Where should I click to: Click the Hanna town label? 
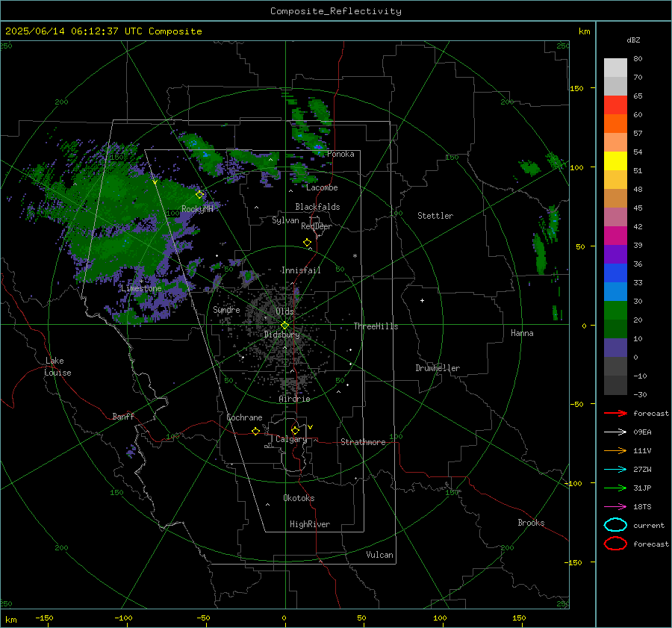click(x=522, y=333)
